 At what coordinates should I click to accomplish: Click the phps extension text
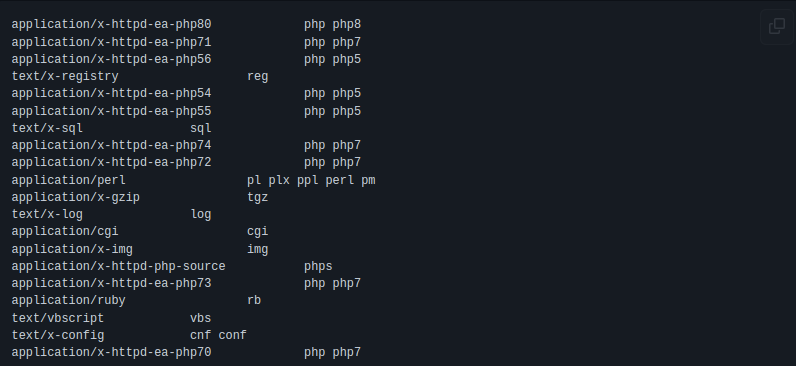pyautogui.click(x=318, y=267)
